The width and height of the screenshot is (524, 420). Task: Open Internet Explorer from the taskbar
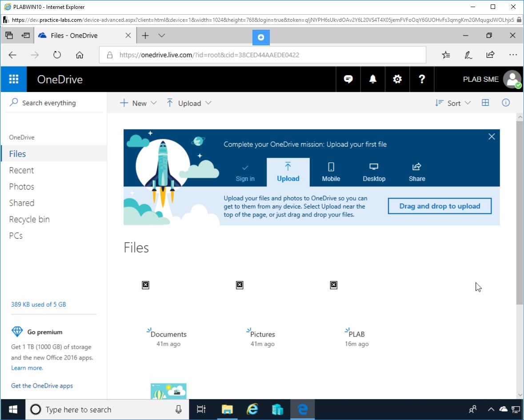pos(252,409)
